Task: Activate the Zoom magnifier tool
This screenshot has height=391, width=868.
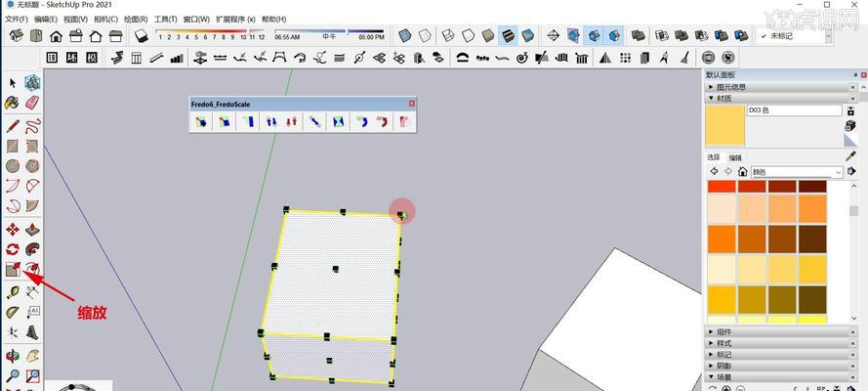Action: (x=13, y=375)
